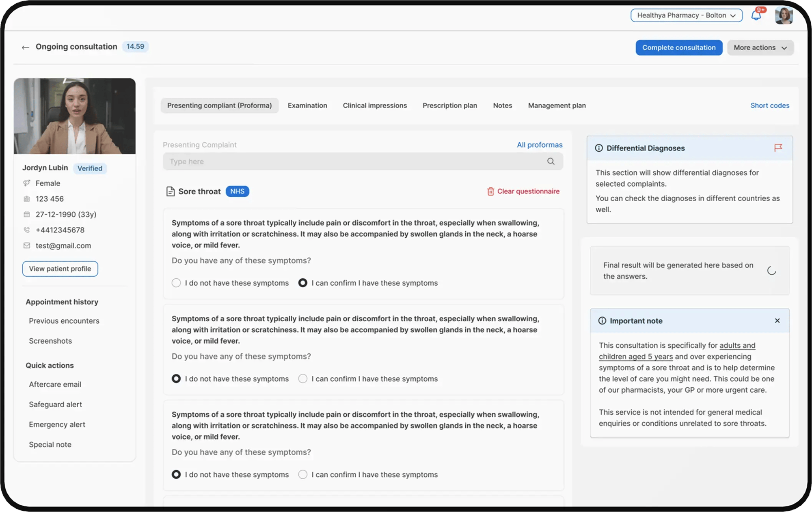Click the trash icon for Clear questionnaire

coord(490,191)
